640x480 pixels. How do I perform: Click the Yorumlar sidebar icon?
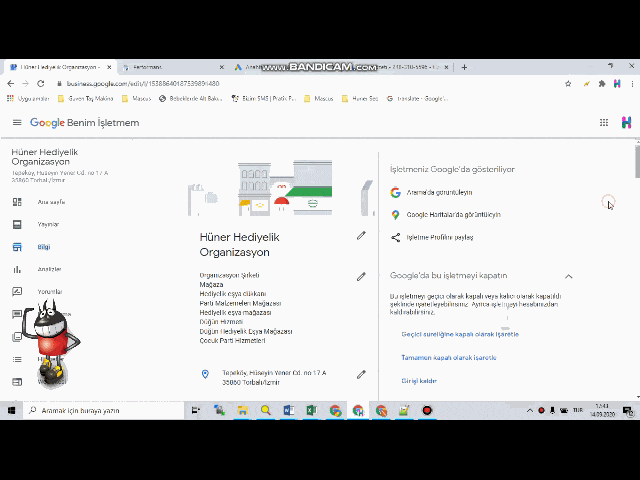coord(17,291)
